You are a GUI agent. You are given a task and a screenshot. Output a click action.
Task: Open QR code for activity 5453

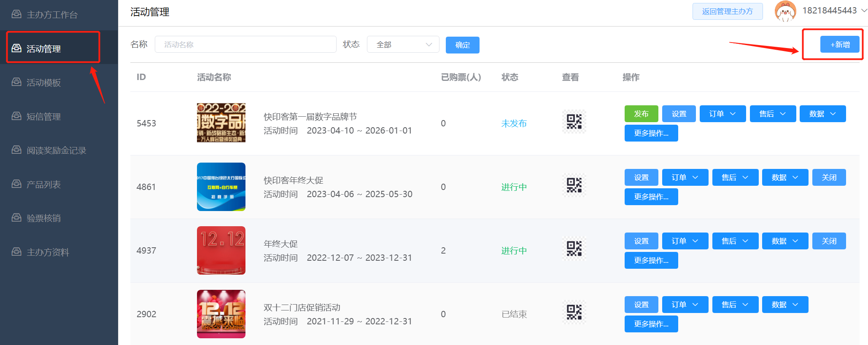pyautogui.click(x=574, y=122)
